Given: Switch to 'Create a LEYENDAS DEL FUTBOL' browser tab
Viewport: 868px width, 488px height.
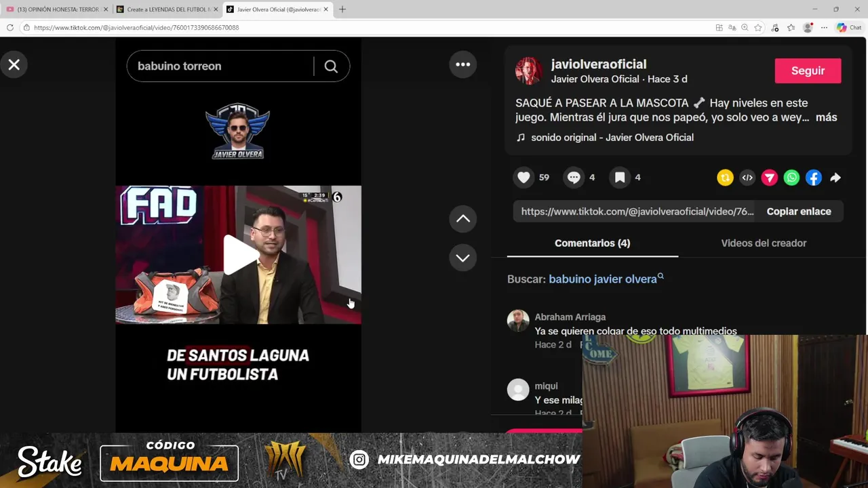Looking at the screenshot, I should pyautogui.click(x=167, y=9).
